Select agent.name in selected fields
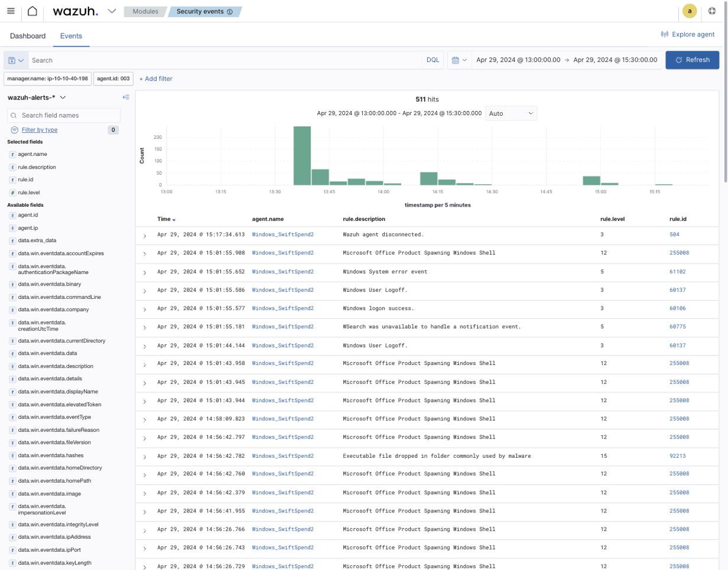The height and width of the screenshot is (570, 728). click(x=32, y=154)
